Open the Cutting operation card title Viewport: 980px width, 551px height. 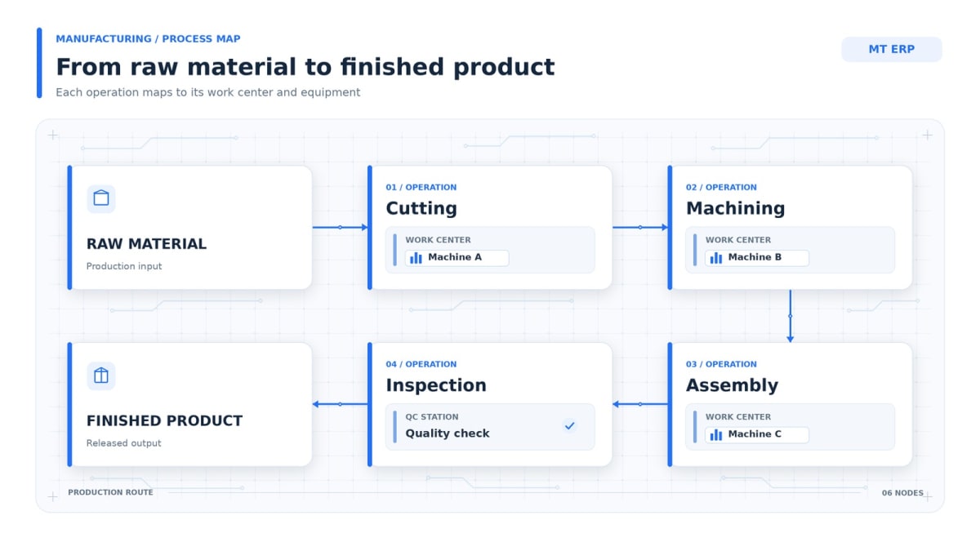(x=421, y=208)
